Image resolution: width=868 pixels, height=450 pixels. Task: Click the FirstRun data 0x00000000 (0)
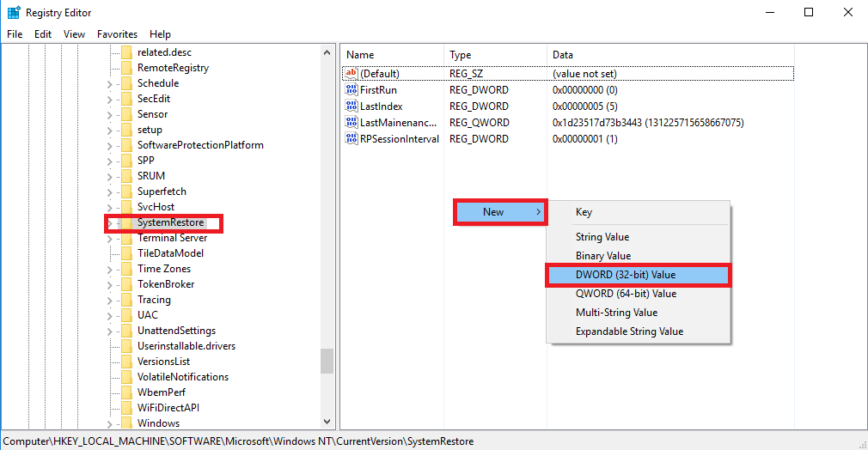pos(585,89)
